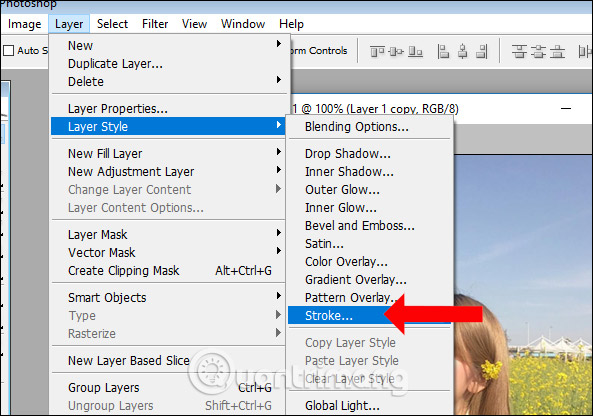Click the photo canvas of the girl in the field
Image resolution: width=593 pixels, height=416 pixels.
523,284
